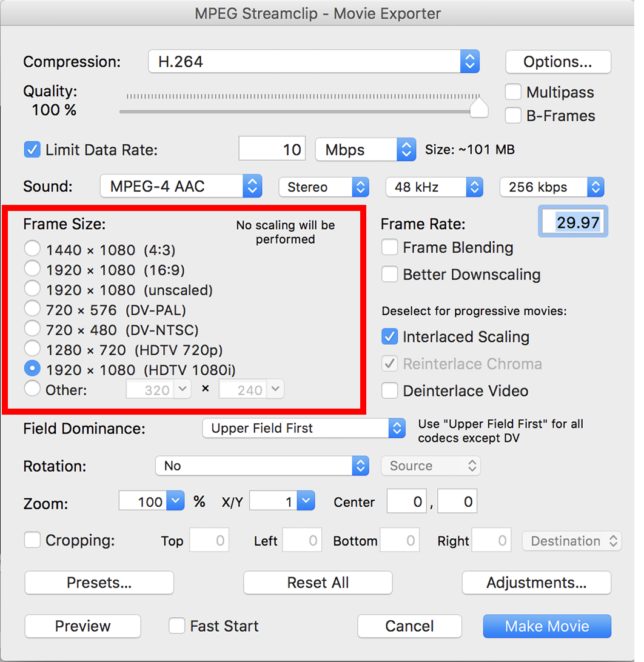Open the custom width 320 combo box
Image resolution: width=644 pixels, height=662 pixels.
coord(158,389)
